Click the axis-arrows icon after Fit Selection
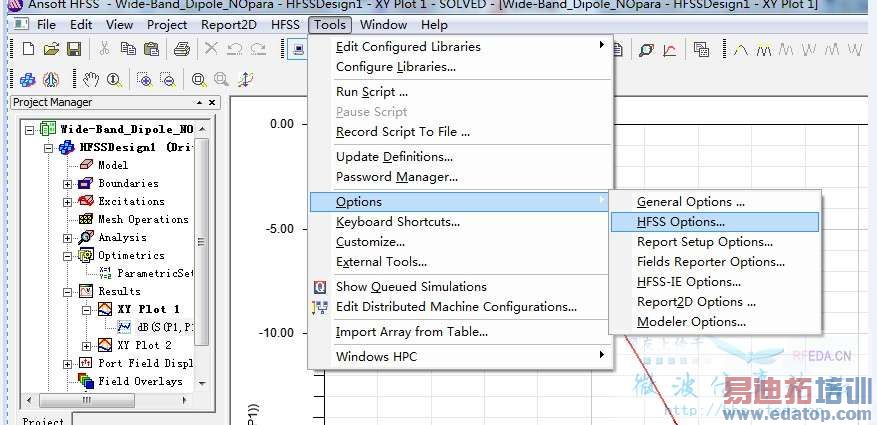 coord(245,80)
